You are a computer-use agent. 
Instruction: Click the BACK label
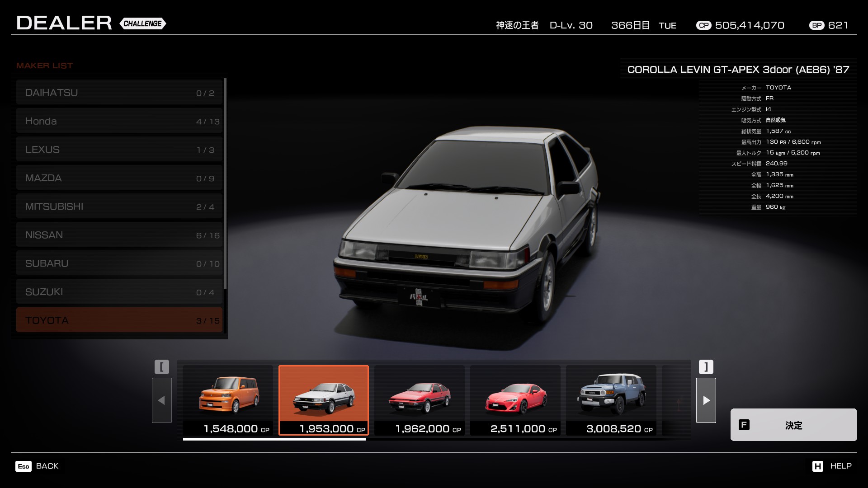[47, 466]
